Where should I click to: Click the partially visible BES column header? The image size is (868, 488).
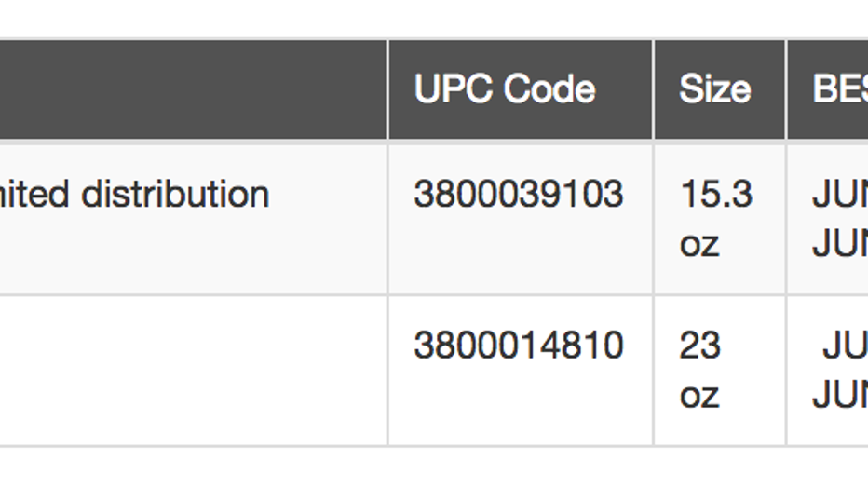[839, 89]
